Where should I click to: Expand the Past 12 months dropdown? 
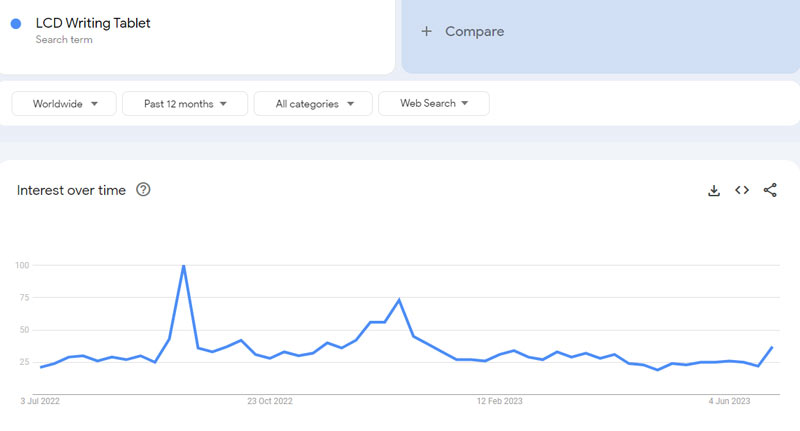(186, 103)
